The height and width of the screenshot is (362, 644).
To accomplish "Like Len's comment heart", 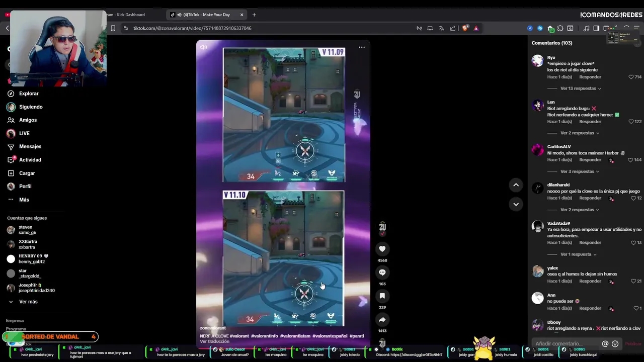I will tap(631, 122).
